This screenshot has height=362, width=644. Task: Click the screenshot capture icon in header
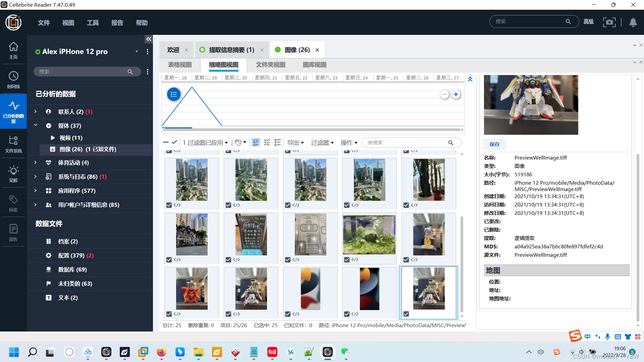609,22
